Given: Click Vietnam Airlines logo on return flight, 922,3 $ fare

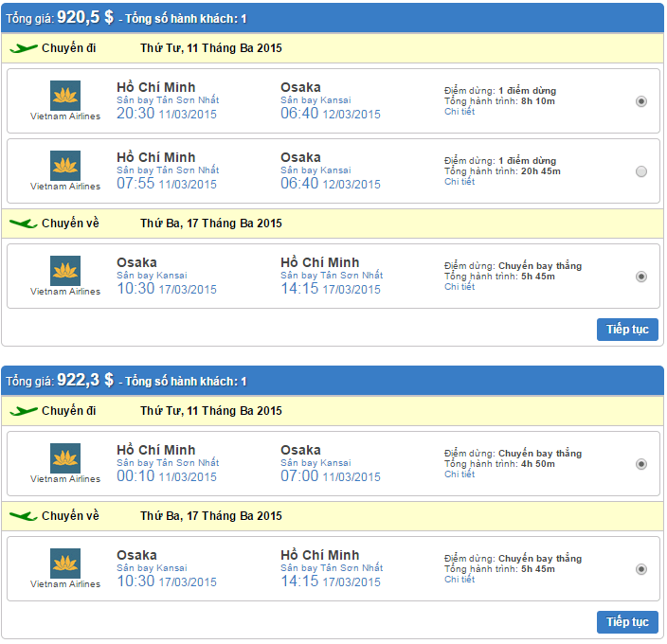Looking at the screenshot, I should click(x=65, y=563).
